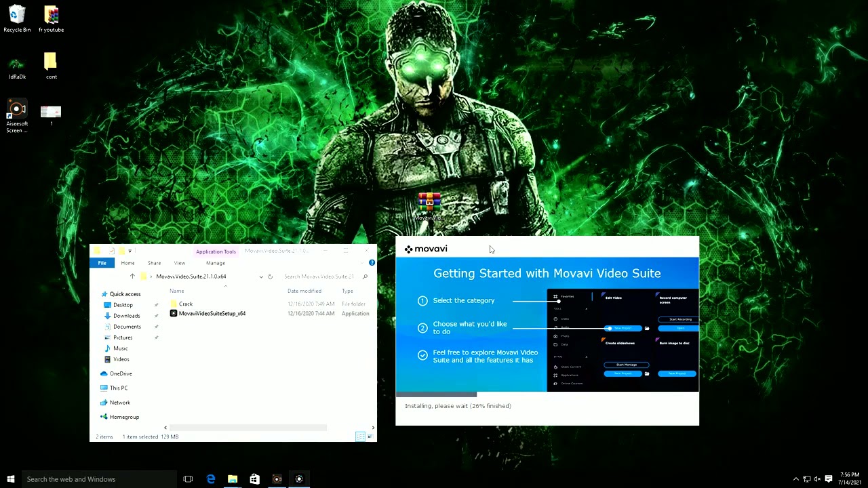Open the address bar history dropdown
Image resolution: width=868 pixels, height=488 pixels.
coord(261,277)
